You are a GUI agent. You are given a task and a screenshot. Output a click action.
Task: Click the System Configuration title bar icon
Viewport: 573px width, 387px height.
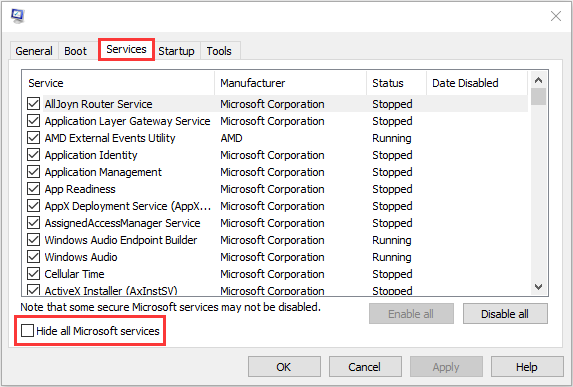pos(17,16)
